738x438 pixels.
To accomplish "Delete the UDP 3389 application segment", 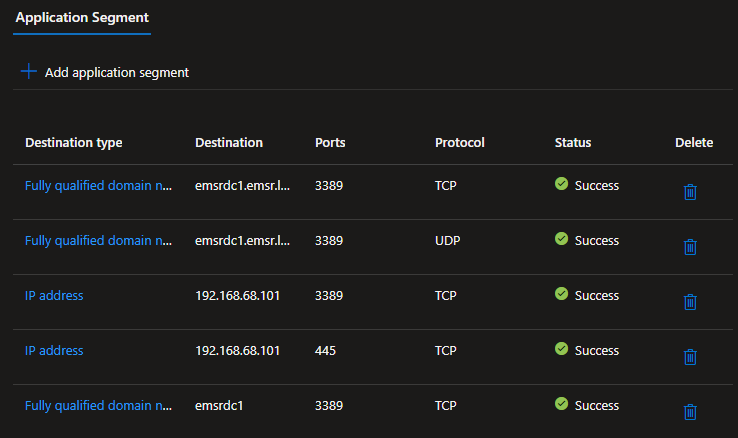I will tap(689, 246).
